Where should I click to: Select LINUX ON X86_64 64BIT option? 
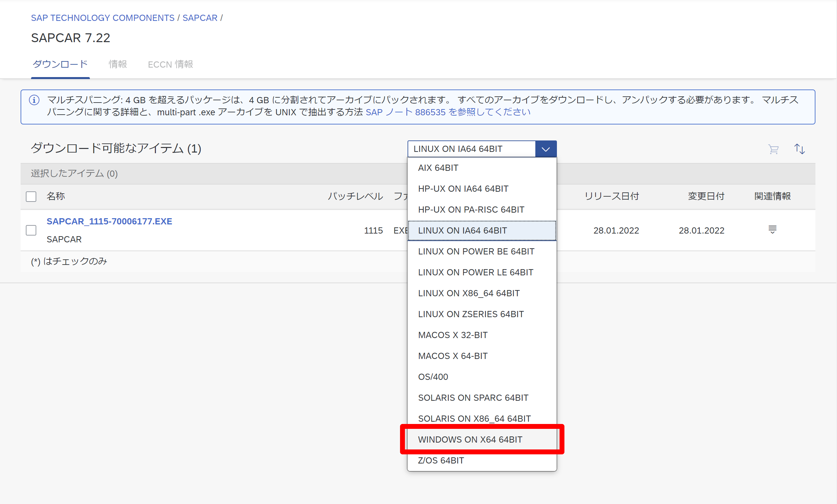(469, 293)
